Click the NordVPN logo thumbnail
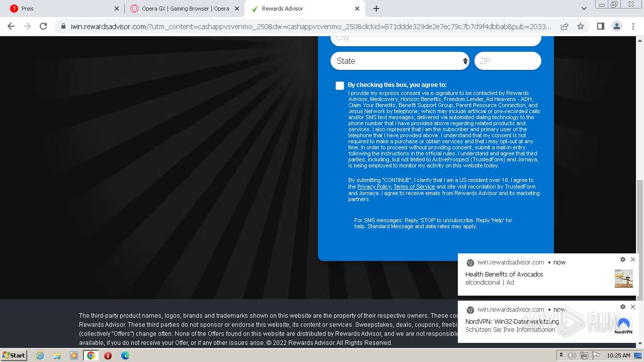 624,326
